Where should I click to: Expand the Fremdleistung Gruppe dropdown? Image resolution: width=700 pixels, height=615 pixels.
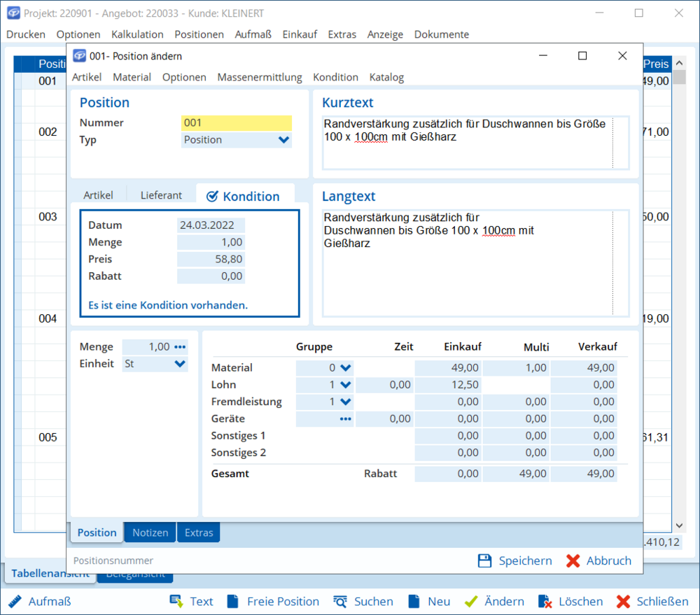tap(346, 402)
